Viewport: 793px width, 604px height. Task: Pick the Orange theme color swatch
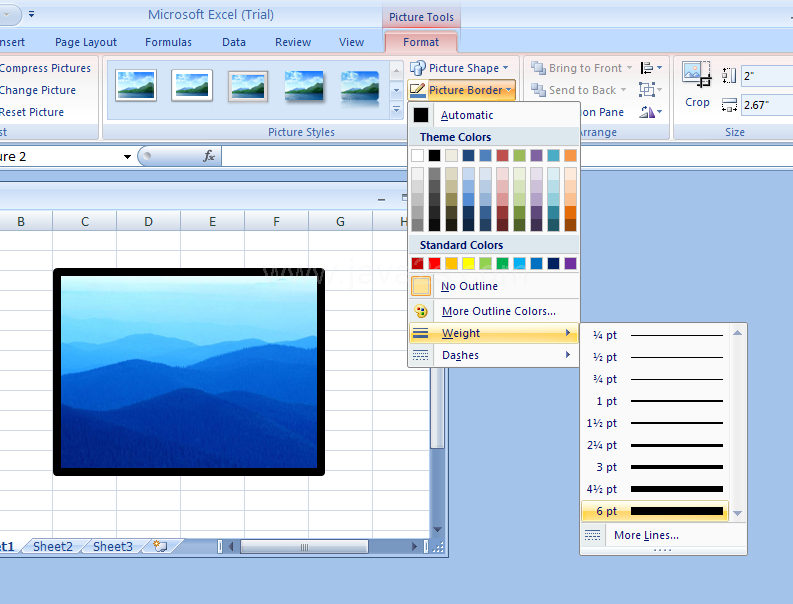pos(570,155)
